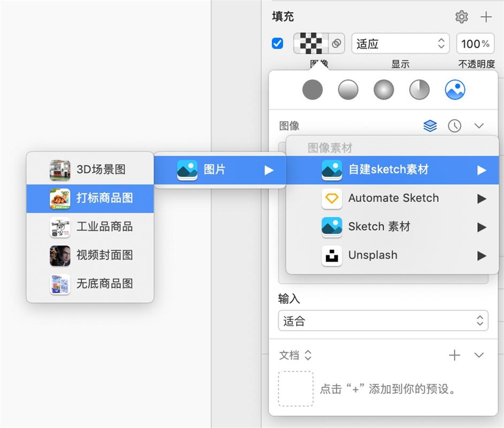Choose the radial gradient fill type

click(x=384, y=89)
